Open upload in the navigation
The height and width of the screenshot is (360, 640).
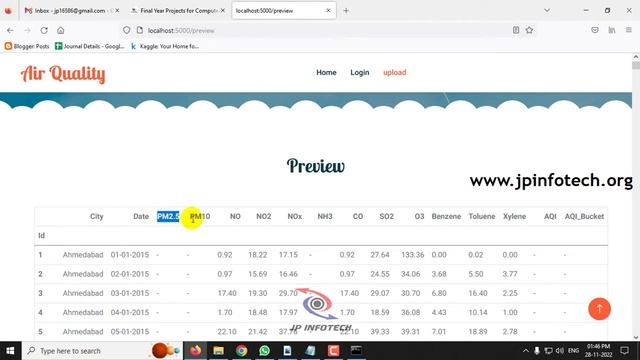point(394,73)
